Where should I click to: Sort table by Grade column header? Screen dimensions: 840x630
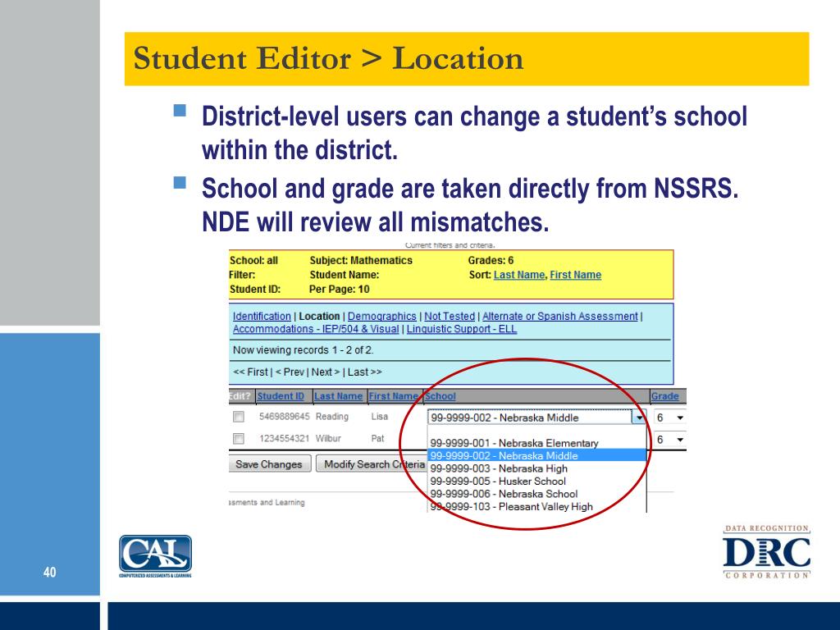[664, 396]
